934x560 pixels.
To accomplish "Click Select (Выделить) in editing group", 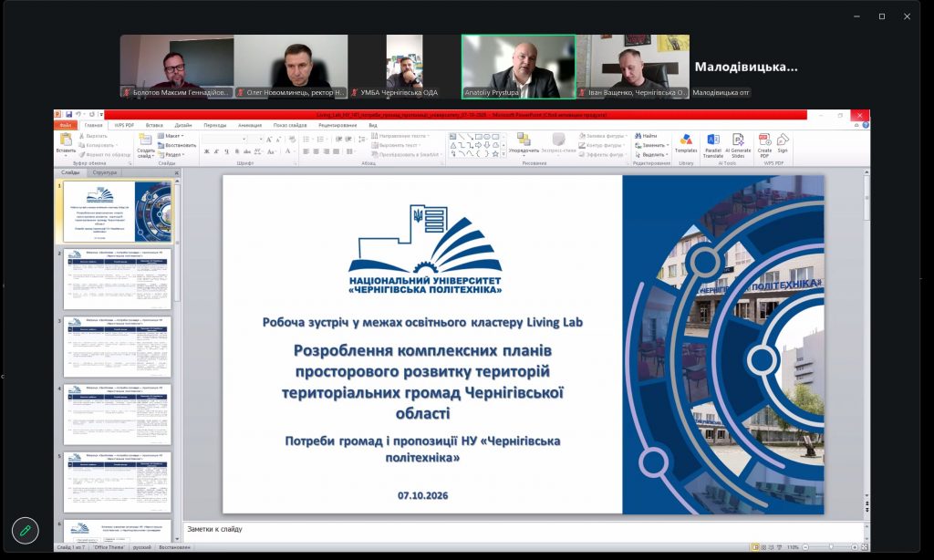I will pos(651,154).
